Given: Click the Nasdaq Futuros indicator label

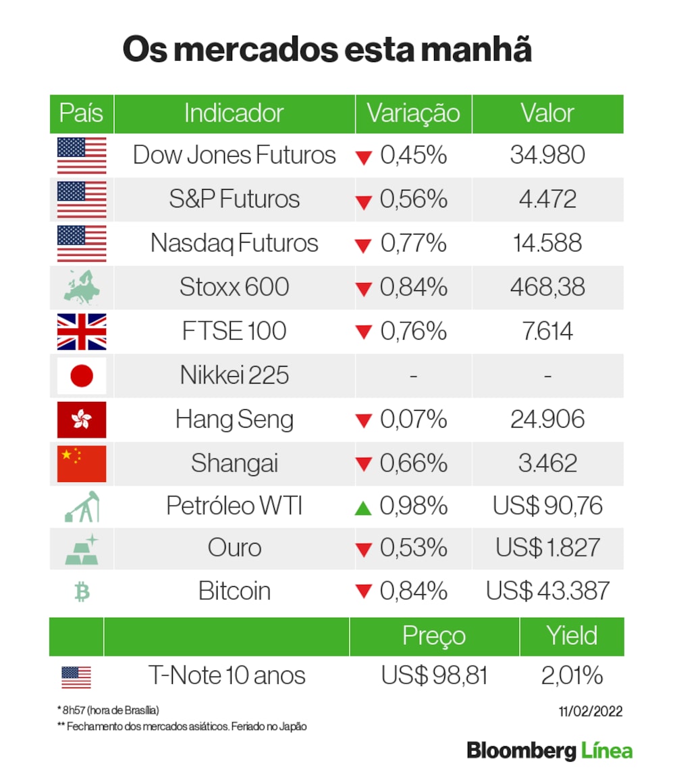Looking at the screenshot, I should 234,243.
